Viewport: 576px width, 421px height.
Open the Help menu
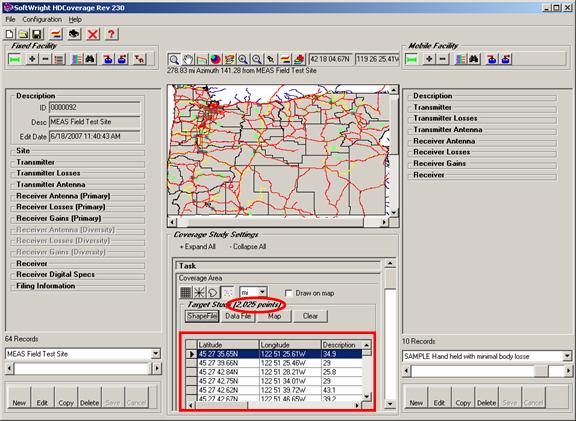click(75, 19)
